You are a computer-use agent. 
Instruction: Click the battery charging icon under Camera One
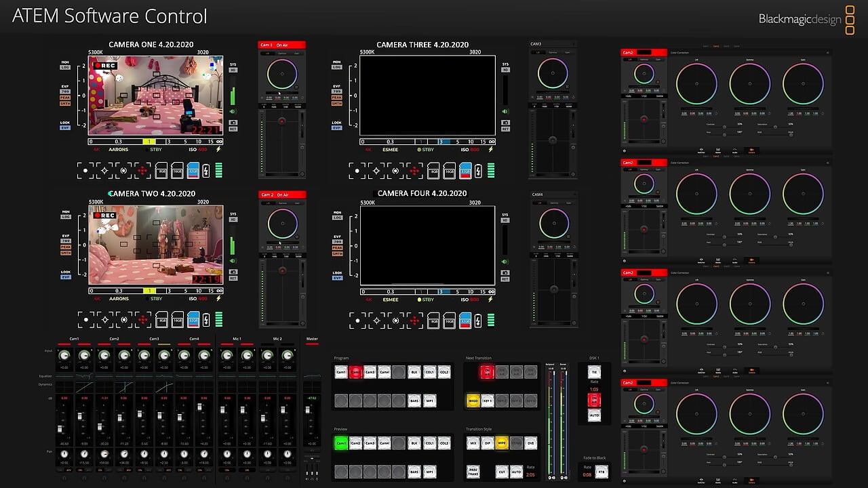coord(206,170)
